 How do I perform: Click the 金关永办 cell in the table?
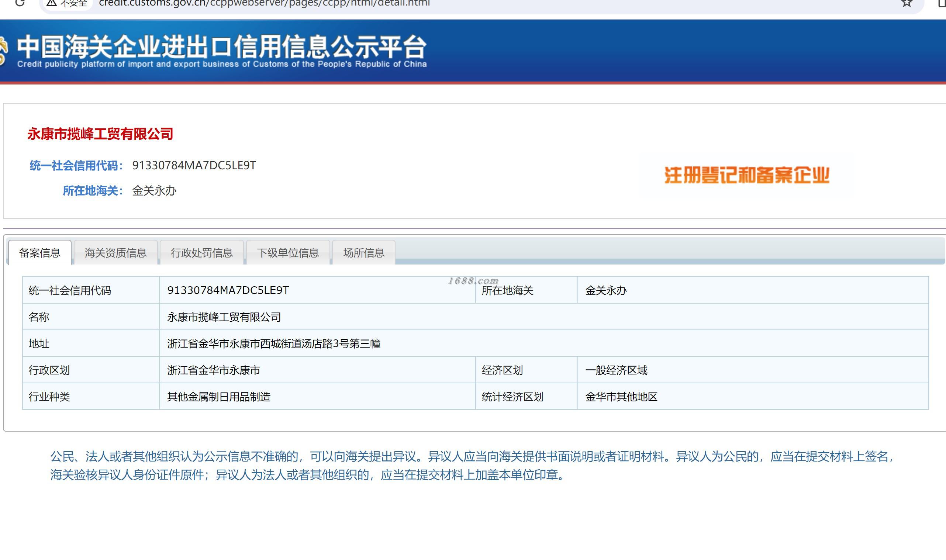pos(753,290)
